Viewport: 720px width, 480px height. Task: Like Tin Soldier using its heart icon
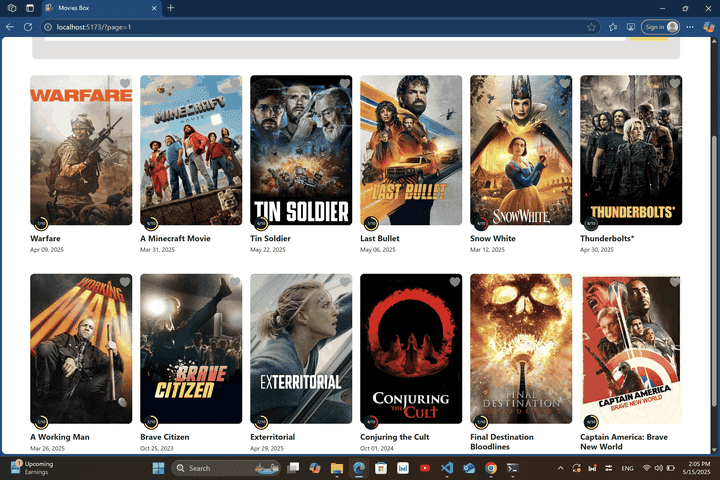tap(345, 83)
